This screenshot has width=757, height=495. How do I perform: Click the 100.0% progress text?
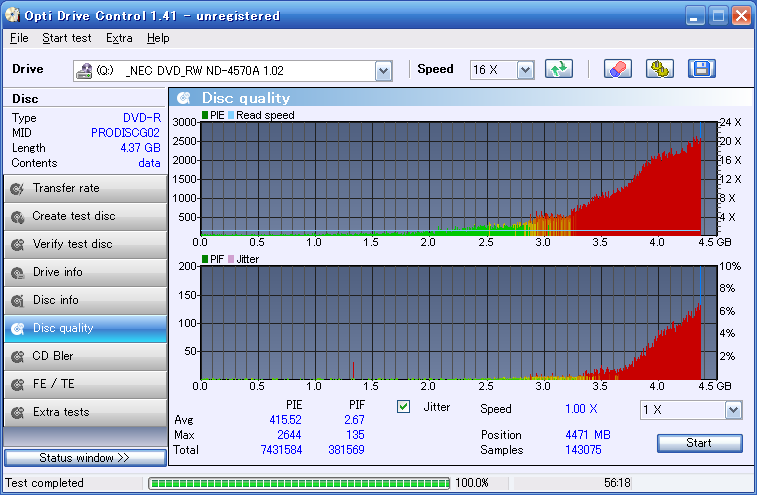click(472, 483)
